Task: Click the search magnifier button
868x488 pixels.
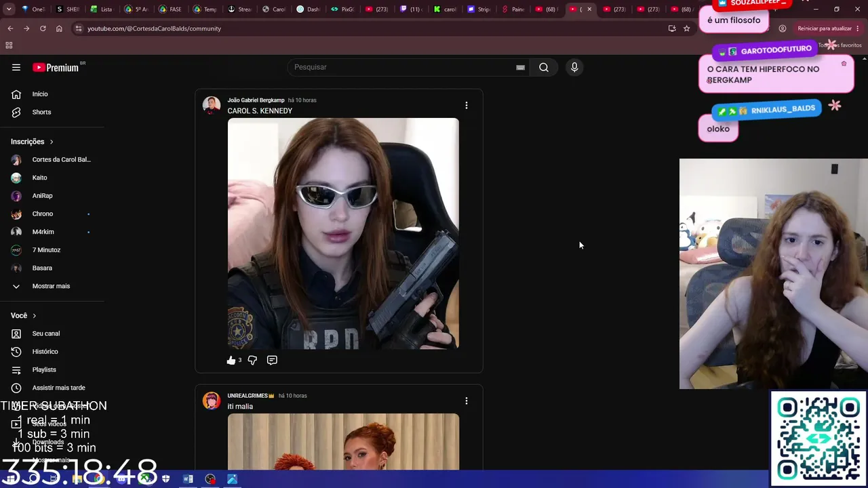Action: point(544,67)
